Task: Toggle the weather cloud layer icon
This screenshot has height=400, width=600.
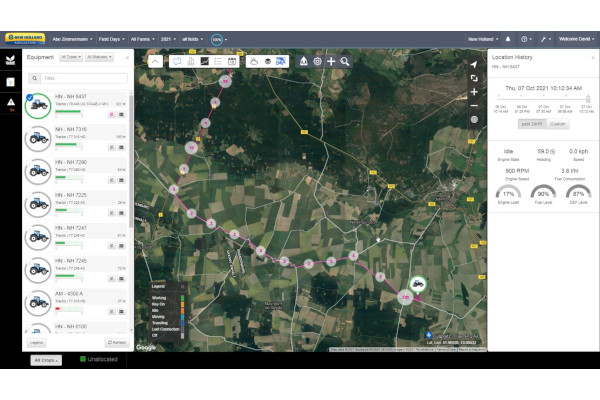Action: point(254,61)
